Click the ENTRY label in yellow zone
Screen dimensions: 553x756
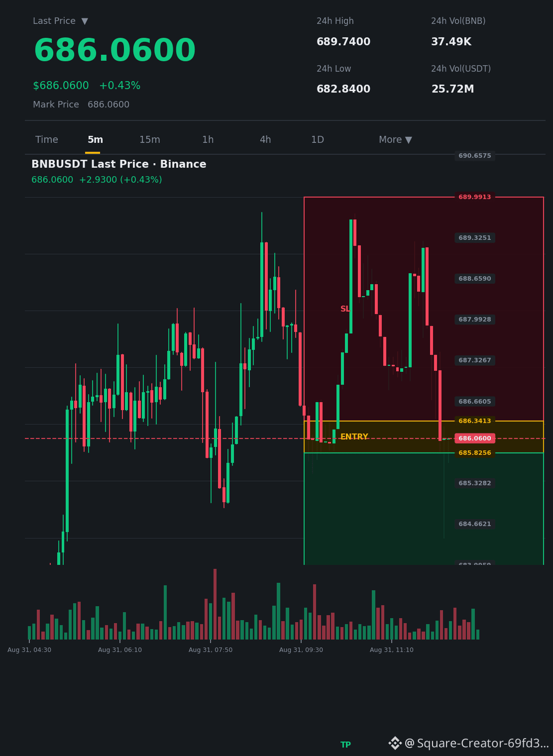point(354,437)
